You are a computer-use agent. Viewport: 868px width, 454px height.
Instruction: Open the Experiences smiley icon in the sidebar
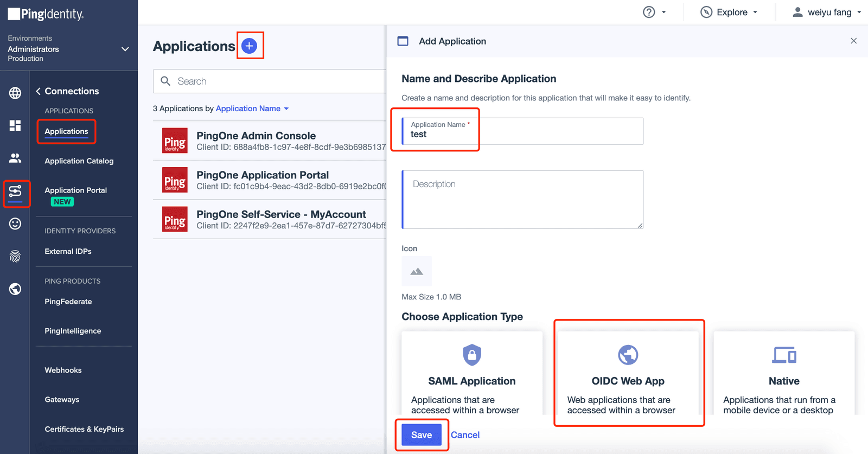[x=15, y=223]
